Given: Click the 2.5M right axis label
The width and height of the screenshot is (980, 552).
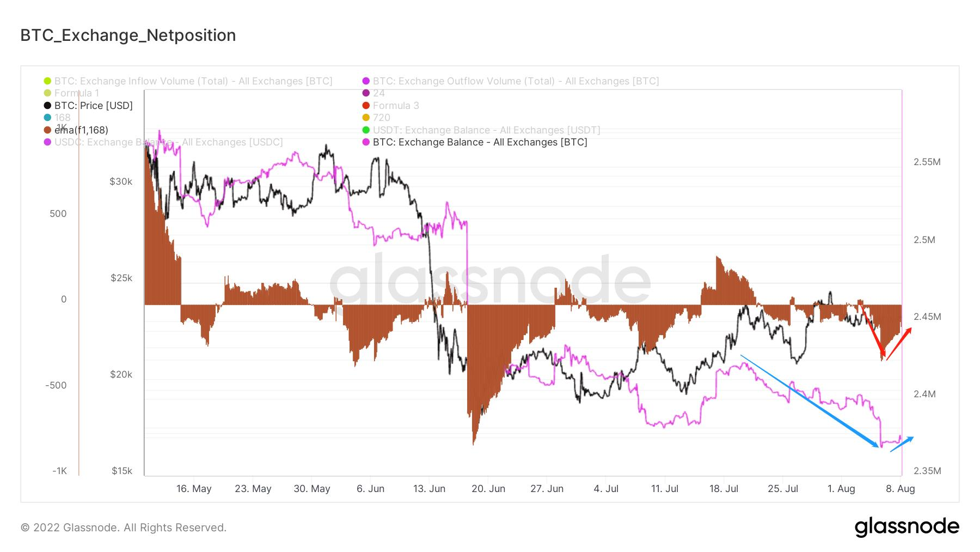Looking at the screenshot, I should click(x=924, y=240).
